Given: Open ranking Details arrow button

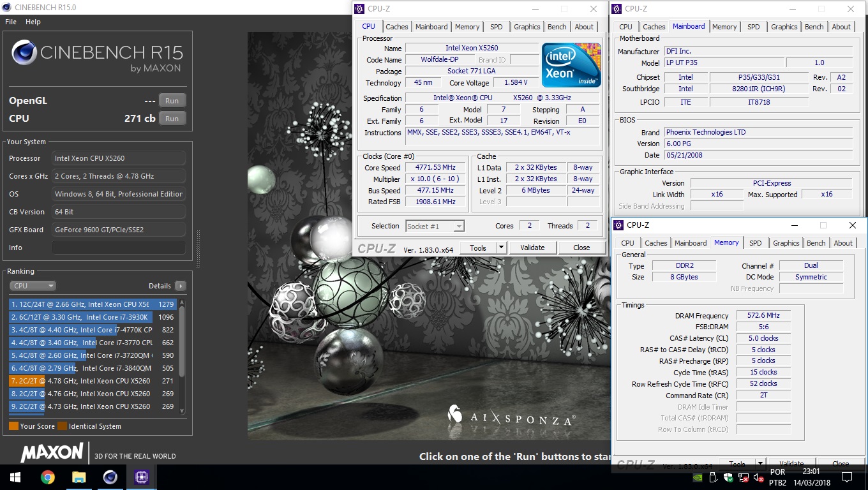Looking at the screenshot, I should click(x=181, y=286).
